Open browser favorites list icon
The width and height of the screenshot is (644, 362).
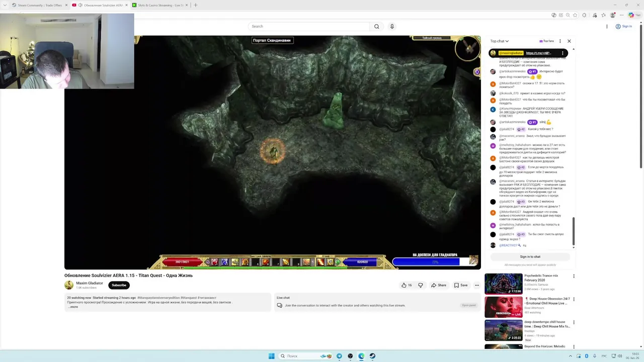coord(603,15)
